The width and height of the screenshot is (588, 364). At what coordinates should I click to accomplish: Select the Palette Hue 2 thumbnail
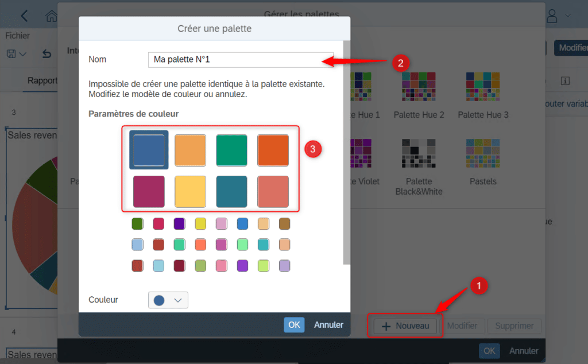click(x=419, y=87)
